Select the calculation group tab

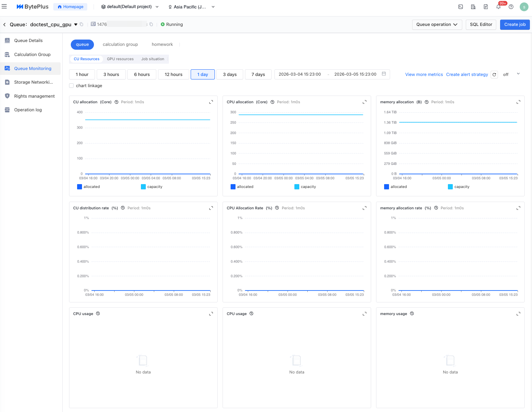click(120, 44)
